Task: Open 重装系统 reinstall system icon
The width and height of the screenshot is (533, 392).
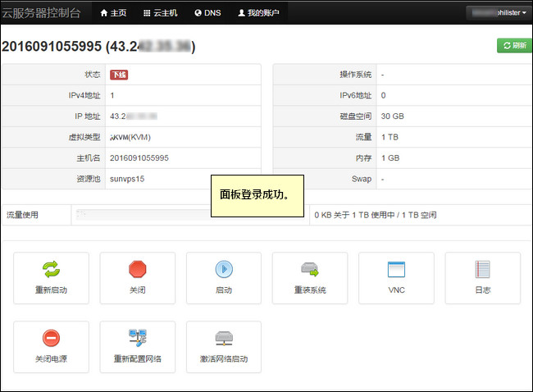Action: pyautogui.click(x=310, y=269)
